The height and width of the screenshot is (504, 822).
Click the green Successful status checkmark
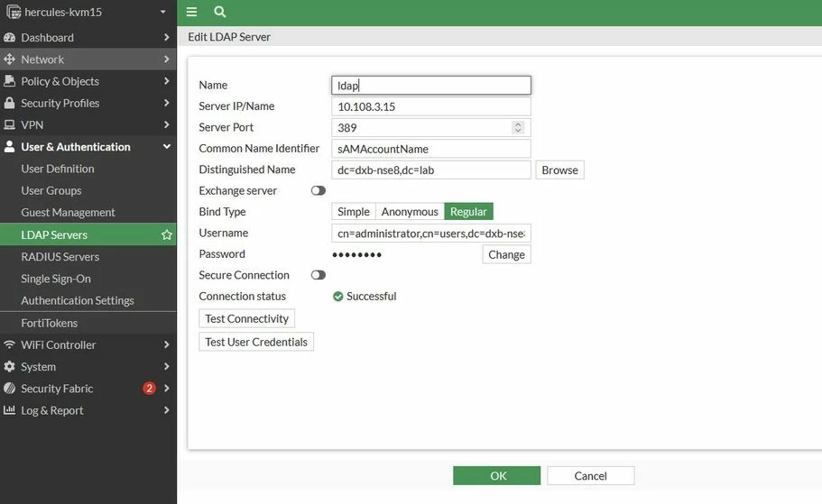pos(338,297)
